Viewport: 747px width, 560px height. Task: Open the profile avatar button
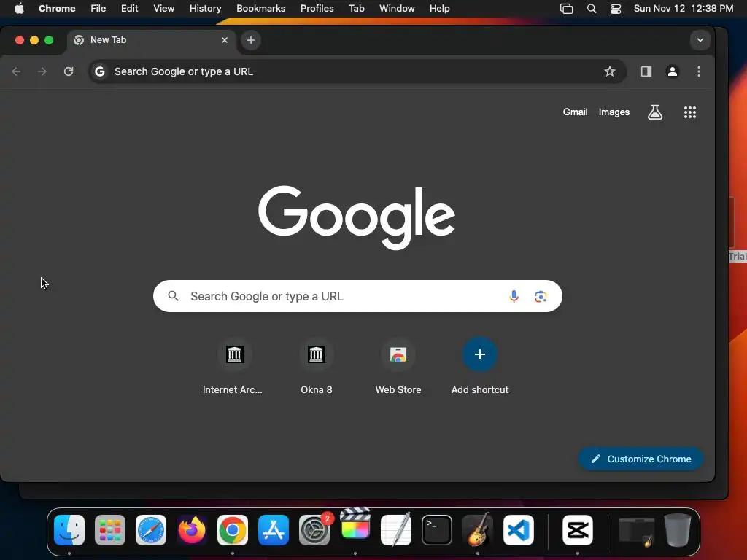pyautogui.click(x=672, y=71)
